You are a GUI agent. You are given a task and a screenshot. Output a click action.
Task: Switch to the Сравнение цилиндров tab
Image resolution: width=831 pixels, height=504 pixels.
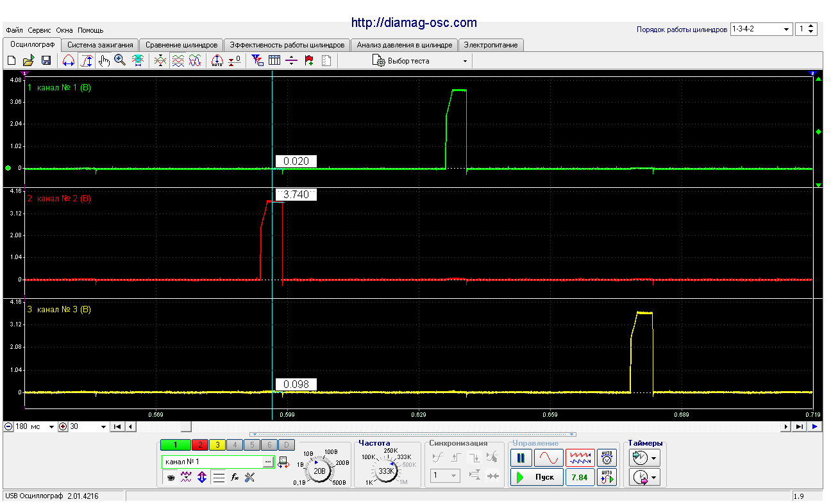(x=181, y=45)
